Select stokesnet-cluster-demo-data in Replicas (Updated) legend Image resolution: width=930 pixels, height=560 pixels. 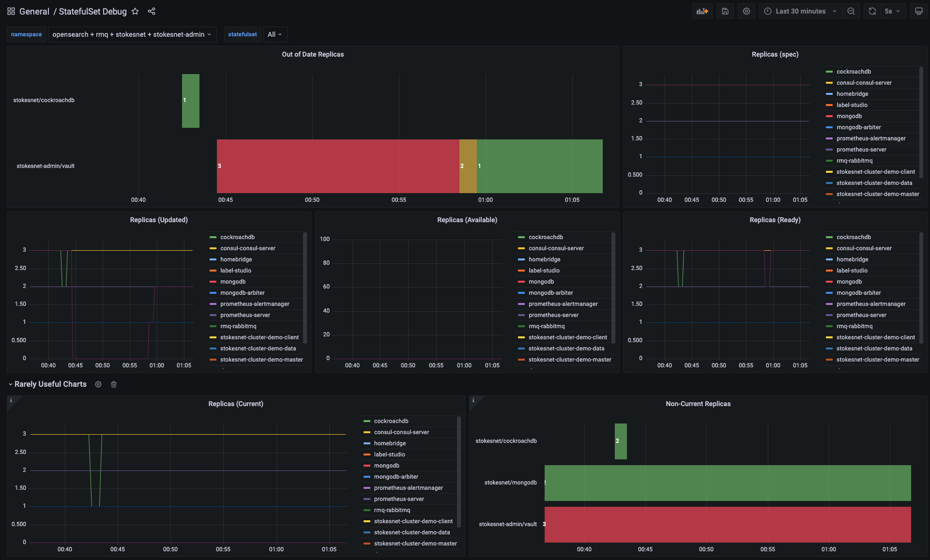258,348
